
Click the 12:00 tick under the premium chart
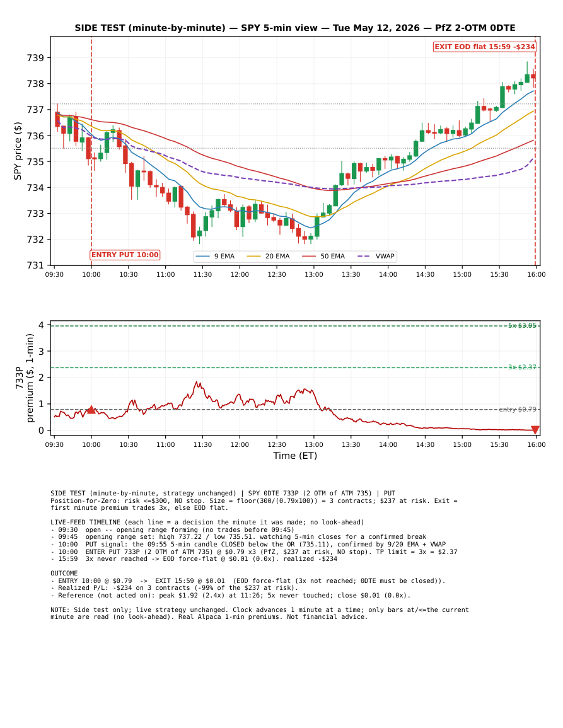pos(240,444)
